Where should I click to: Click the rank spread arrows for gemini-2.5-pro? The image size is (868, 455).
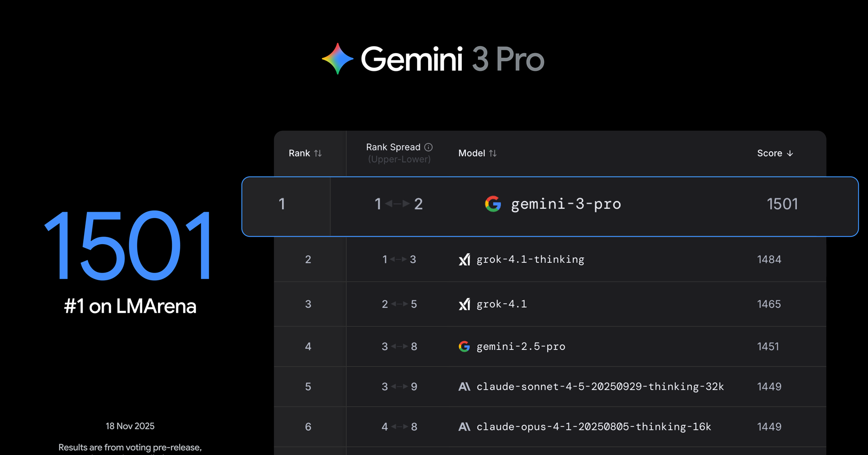tap(399, 346)
